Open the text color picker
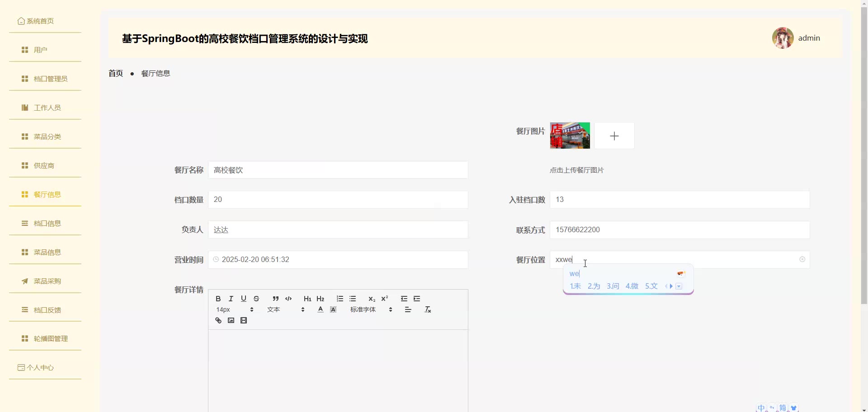868x412 pixels. point(321,309)
